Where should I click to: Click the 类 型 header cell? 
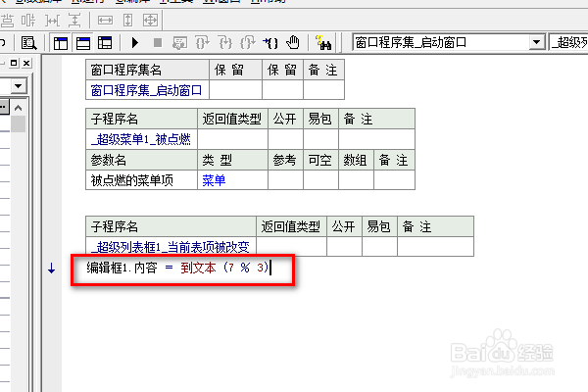(x=232, y=160)
